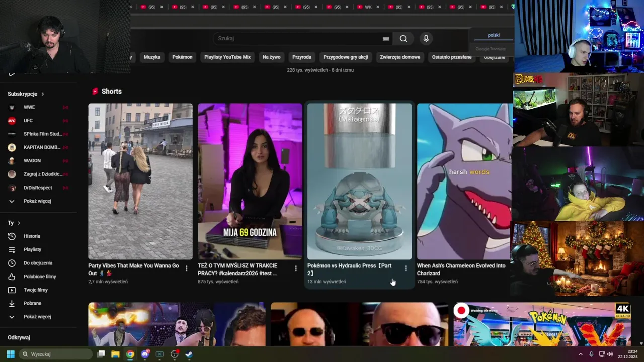This screenshot has width=644, height=362.
Task: Open the Subskrypcje section chevron
Action: click(x=43, y=94)
